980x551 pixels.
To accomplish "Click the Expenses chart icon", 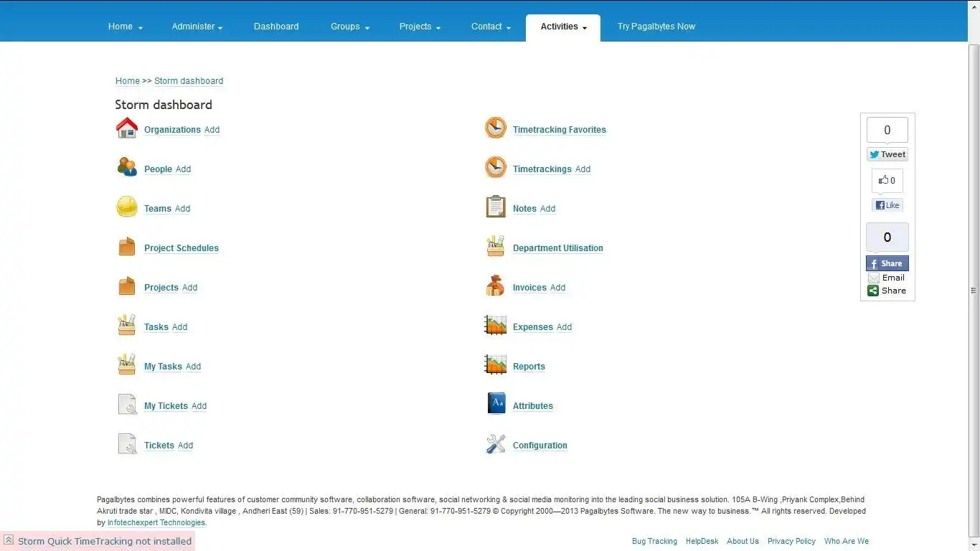I will (496, 325).
